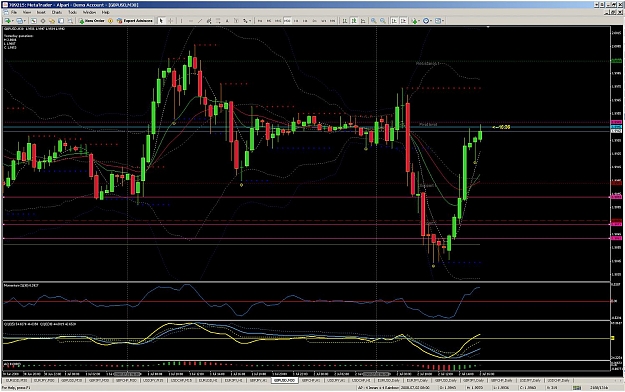Switch to the USDCHF,Daily chart tab
The height and width of the screenshot is (392, 625).
[558, 381]
